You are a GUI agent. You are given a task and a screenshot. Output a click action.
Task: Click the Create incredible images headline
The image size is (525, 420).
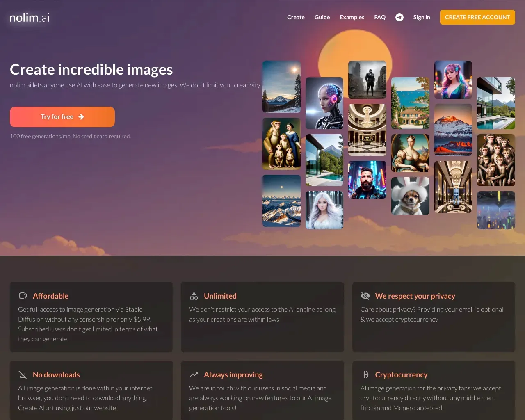[91, 70]
